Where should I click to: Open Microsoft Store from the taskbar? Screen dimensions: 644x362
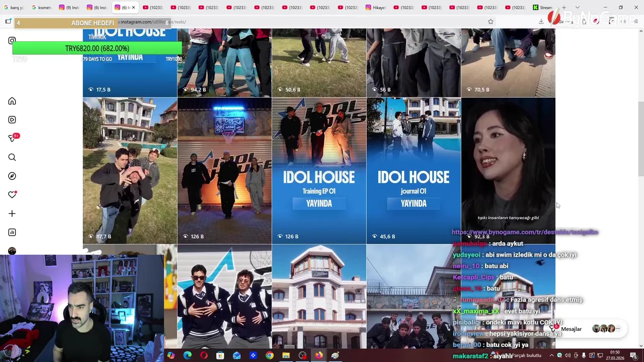point(220,355)
